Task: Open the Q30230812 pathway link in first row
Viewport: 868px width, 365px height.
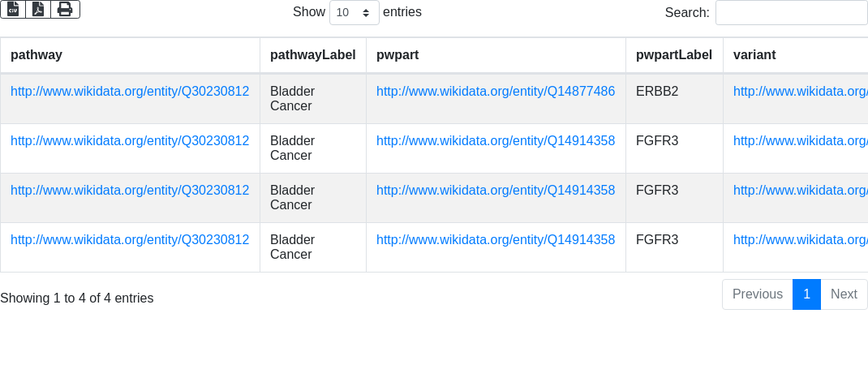Action: point(130,92)
